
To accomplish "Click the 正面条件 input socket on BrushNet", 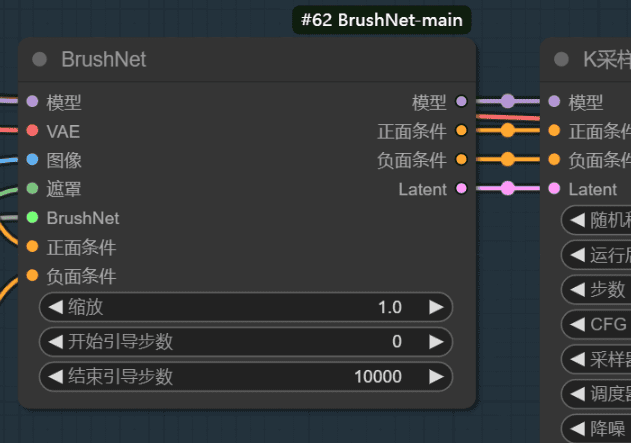I will 32,246.
